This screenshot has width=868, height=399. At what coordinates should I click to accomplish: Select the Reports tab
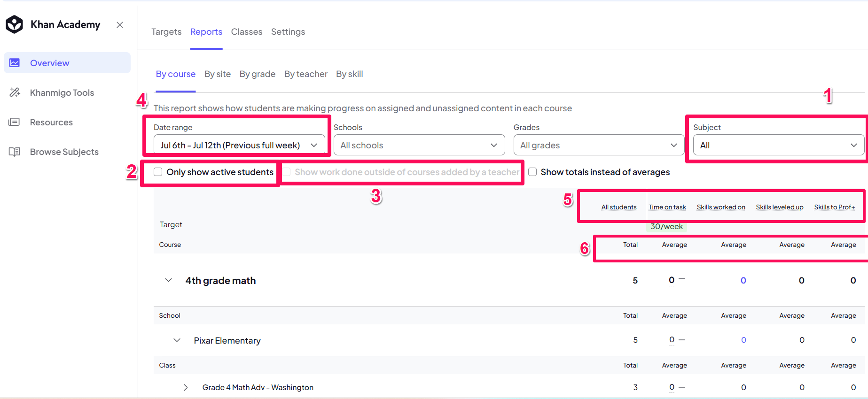pyautogui.click(x=206, y=32)
